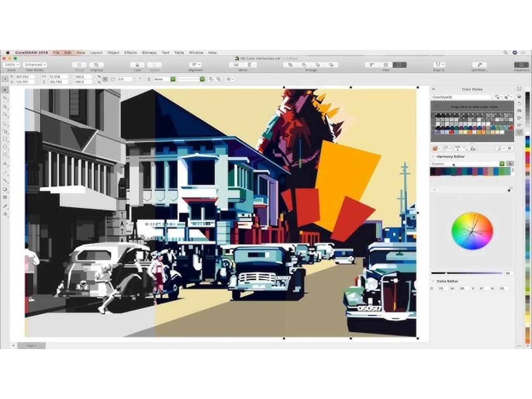Open the Object menu
Screen dimensions: 532x399
pos(113,53)
